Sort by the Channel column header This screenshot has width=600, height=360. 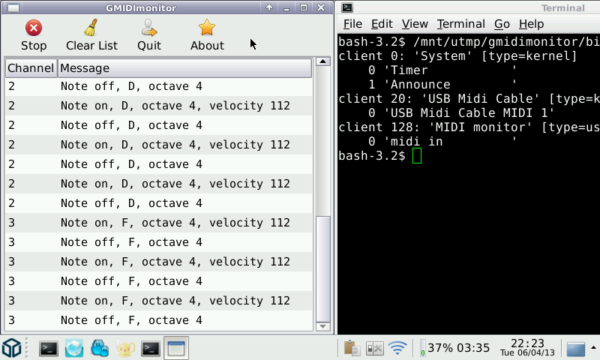(31, 68)
